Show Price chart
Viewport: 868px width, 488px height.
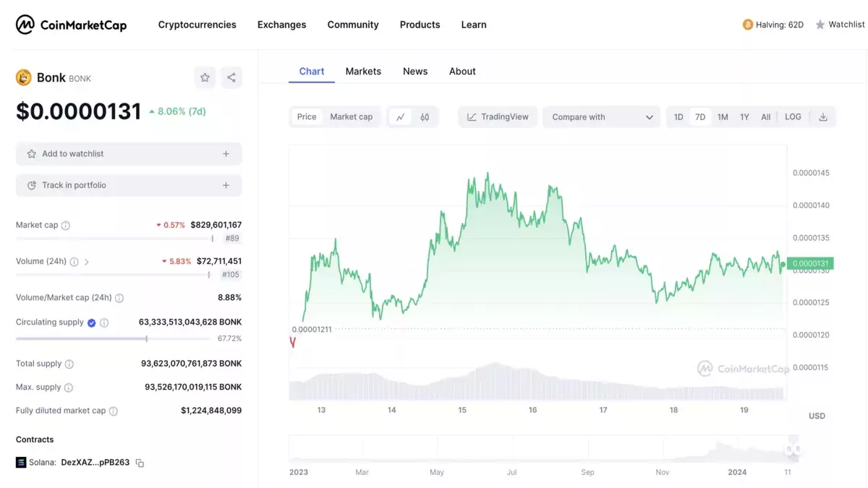click(307, 117)
